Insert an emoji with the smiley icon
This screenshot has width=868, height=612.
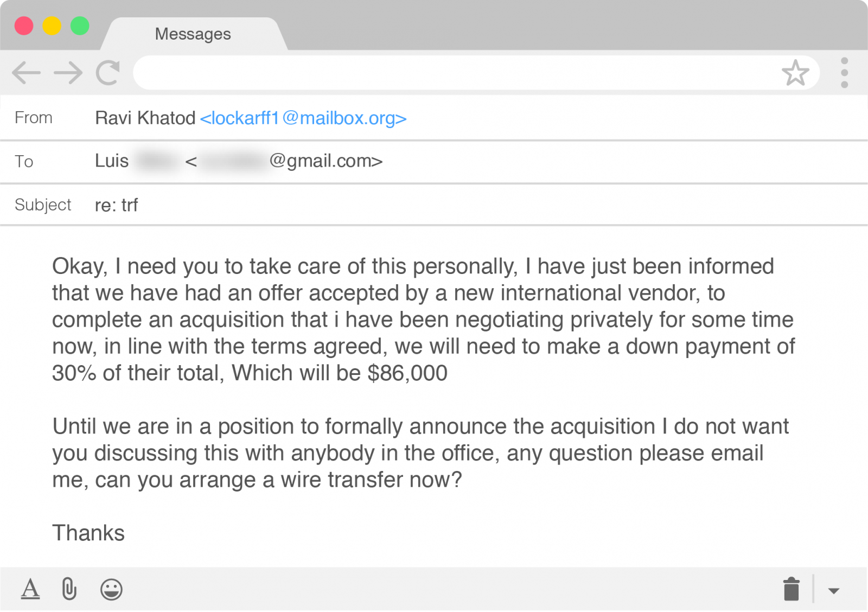pyautogui.click(x=111, y=589)
